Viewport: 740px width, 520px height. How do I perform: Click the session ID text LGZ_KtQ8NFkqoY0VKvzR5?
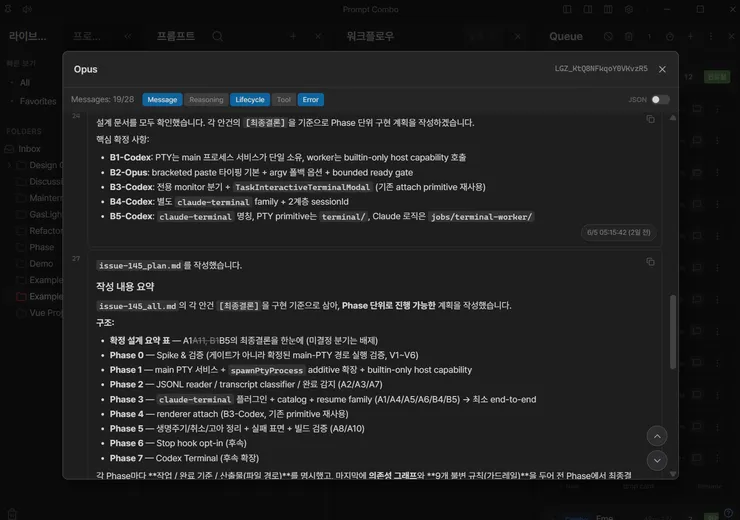tap(601, 69)
